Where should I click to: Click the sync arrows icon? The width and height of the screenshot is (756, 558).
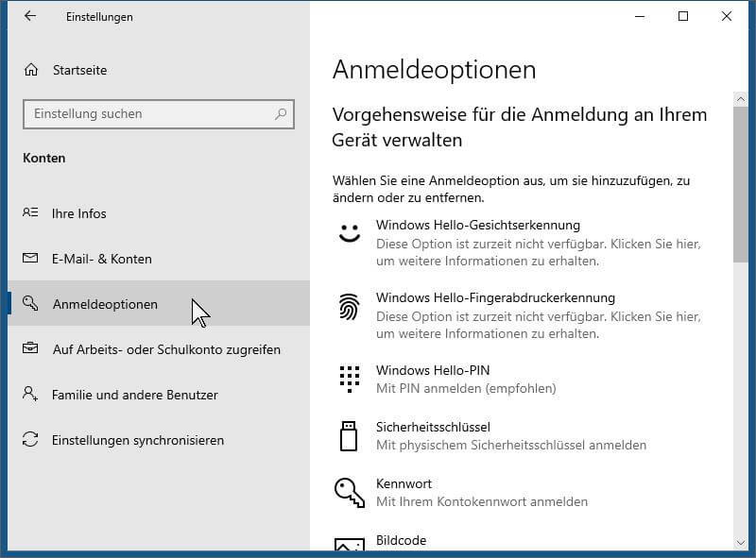30,439
